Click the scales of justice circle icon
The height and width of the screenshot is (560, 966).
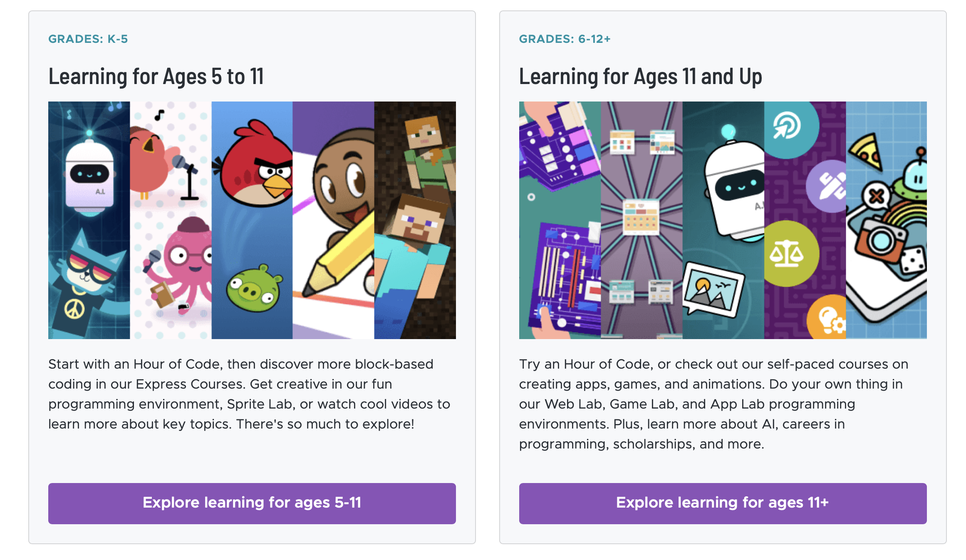tap(786, 253)
